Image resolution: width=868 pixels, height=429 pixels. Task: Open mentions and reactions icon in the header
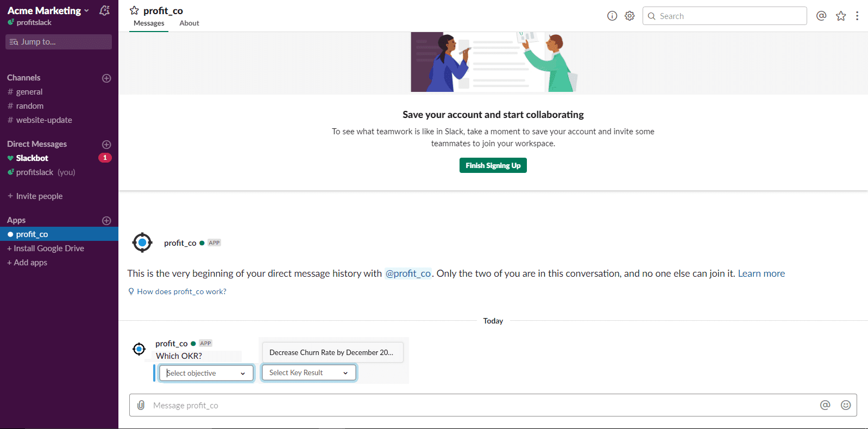(x=821, y=16)
